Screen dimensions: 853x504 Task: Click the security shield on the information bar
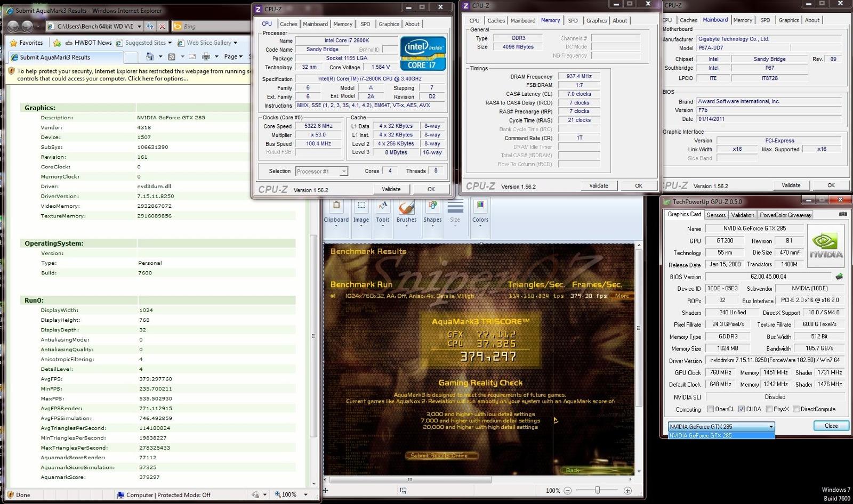pyautogui.click(x=11, y=71)
